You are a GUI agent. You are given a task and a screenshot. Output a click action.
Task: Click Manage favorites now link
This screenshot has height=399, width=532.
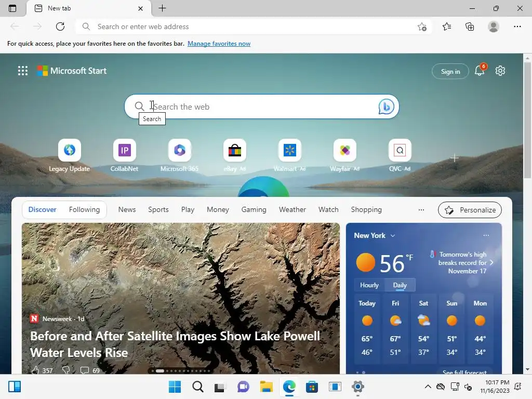point(219,44)
